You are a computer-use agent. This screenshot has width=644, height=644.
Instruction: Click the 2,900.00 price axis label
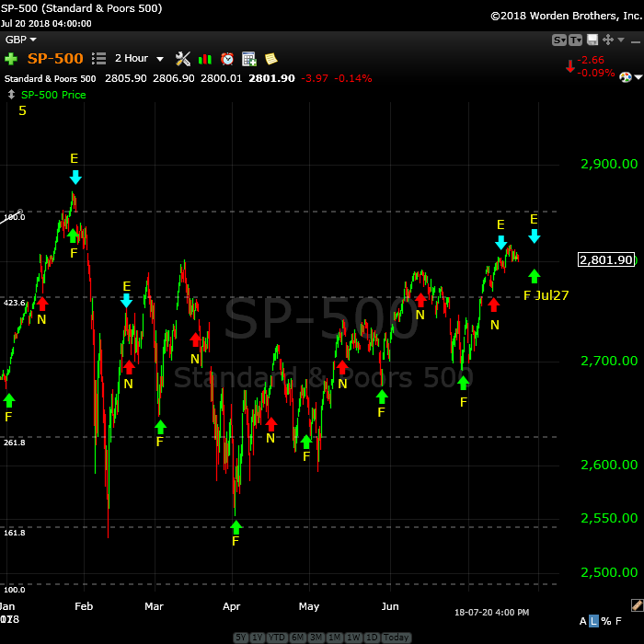point(609,164)
